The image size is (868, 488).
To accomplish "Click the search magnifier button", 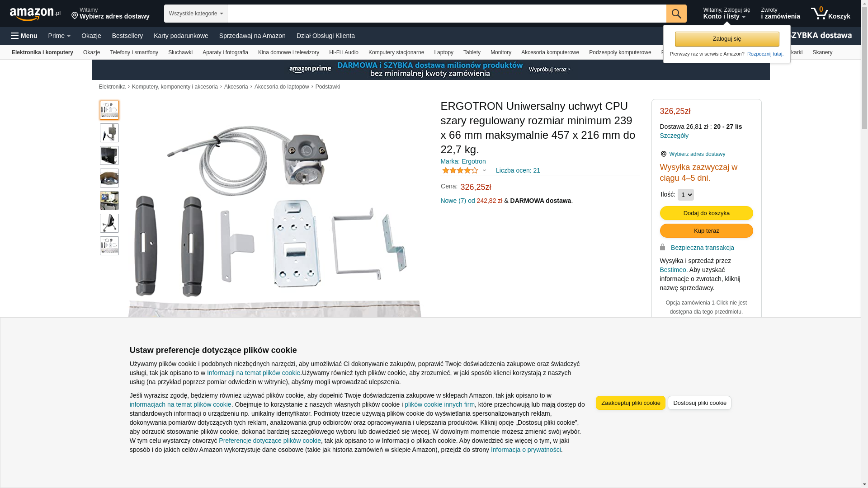I will [676, 14].
